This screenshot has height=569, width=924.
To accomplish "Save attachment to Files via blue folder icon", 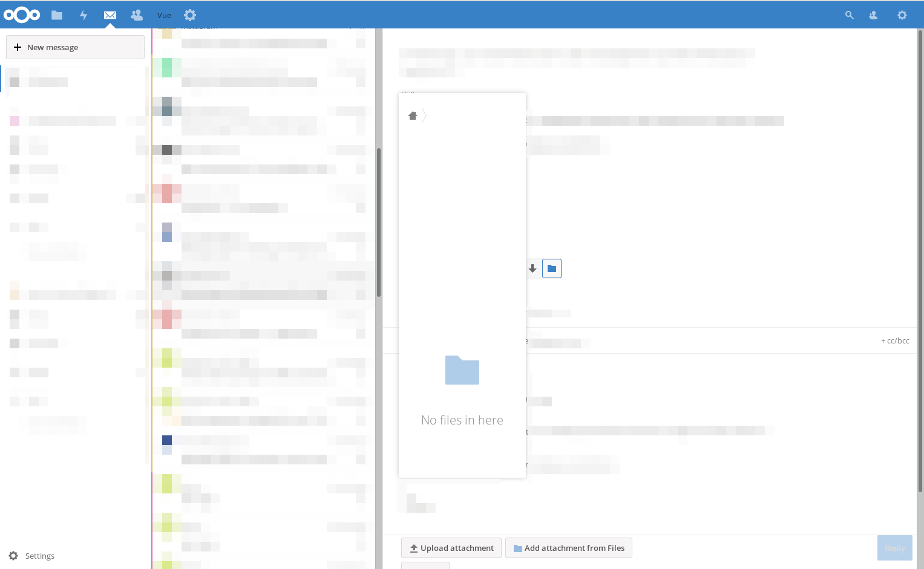I will [x=551, y=268].
